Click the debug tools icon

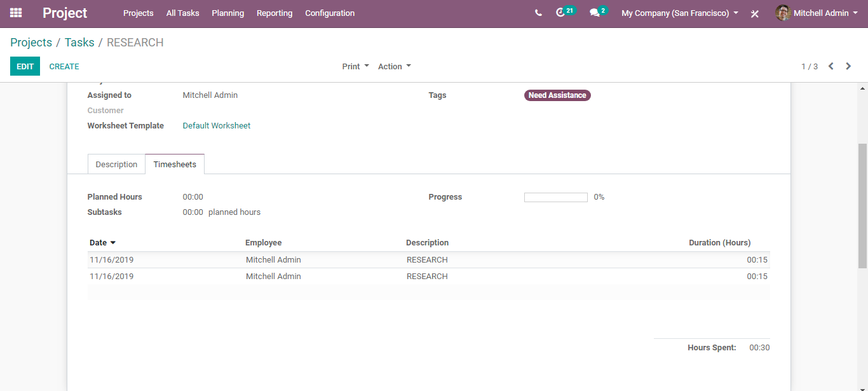(x=755, y=13)
